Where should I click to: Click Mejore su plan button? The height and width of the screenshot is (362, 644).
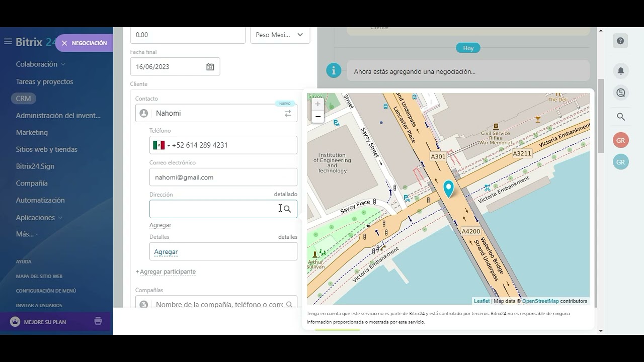tap(45, 322)
